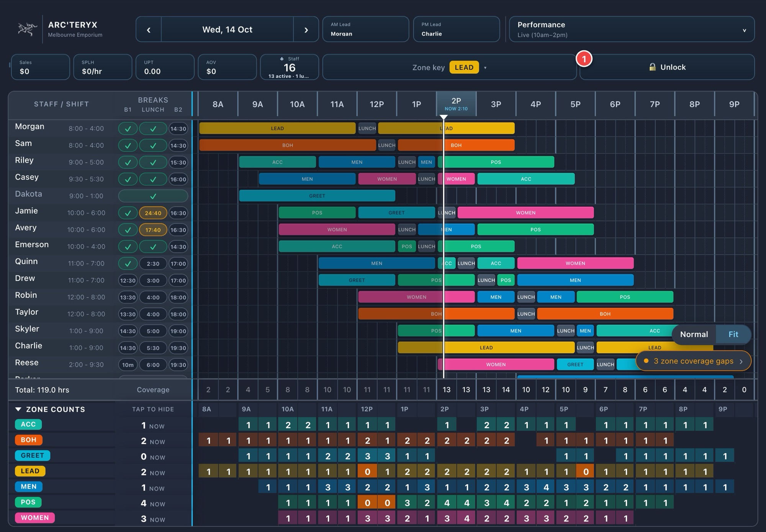This screenshot has height=532, width=766.
Task: Click the Arc'teryx logo icon
Action: tap(28, 29)
